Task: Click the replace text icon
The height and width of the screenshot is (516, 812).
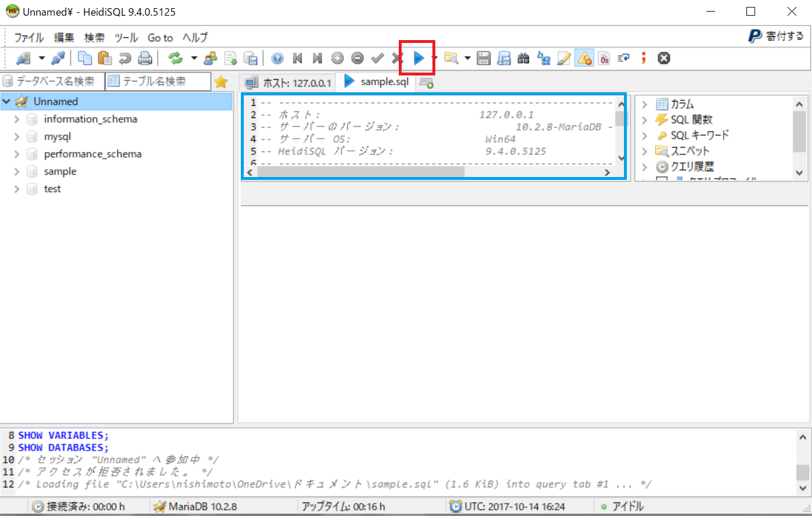Action: click(x=544, y=58)
